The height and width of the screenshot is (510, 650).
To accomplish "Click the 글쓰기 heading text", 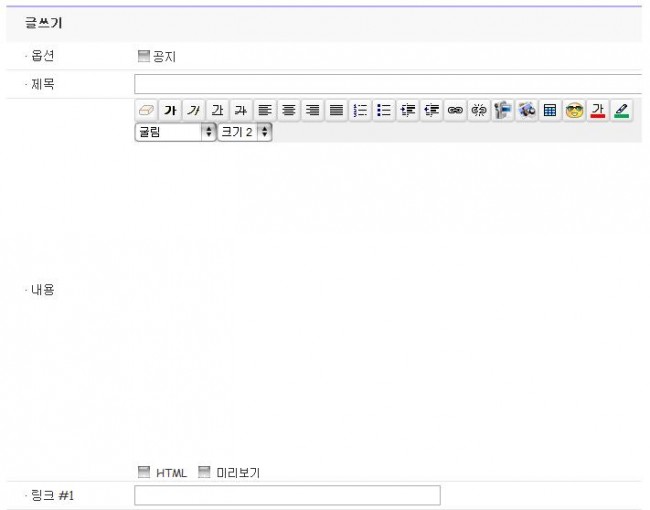I will pyautogui.click(x=44, y=23).
